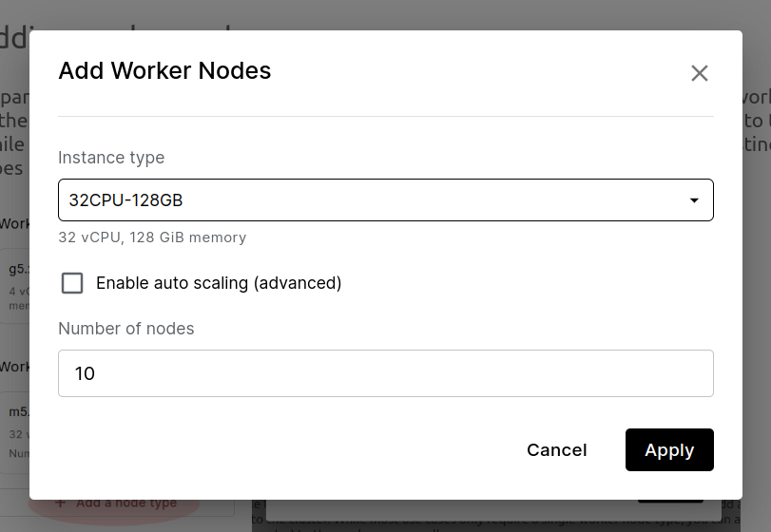The height and width of the screenshot is (532, 771).
Task: Click '32 vCPU, 128 GiB memory' helper text
Action: [x=152, y=237]
